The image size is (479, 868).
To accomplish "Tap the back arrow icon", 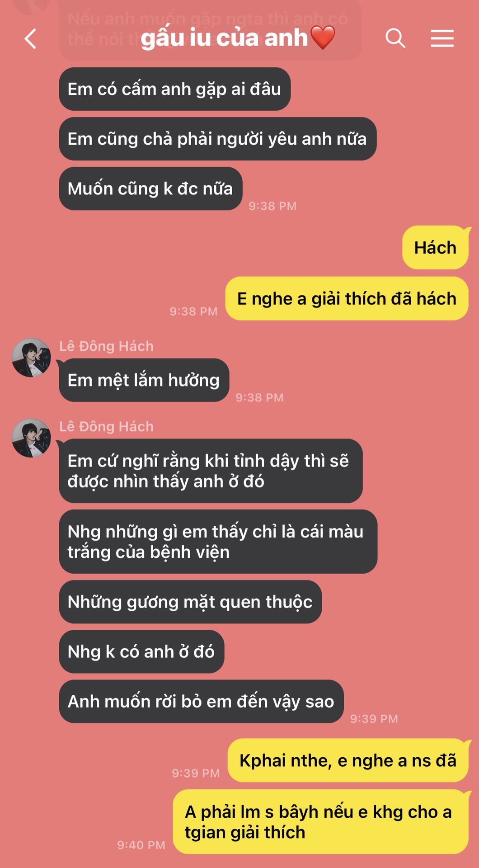I will point(30,38).
